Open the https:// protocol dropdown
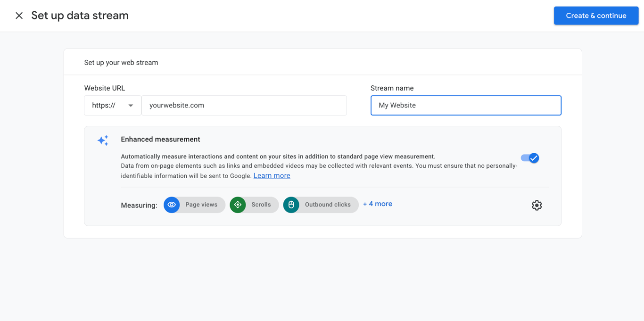Image resolution: width=644 pixels, height=321 pixels. coord(112,105)
